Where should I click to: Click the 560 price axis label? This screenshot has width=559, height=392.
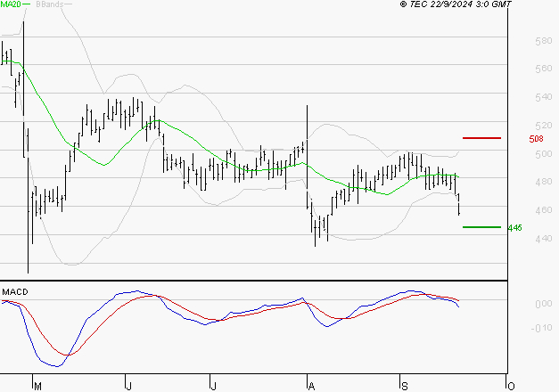tap(543, 69)
